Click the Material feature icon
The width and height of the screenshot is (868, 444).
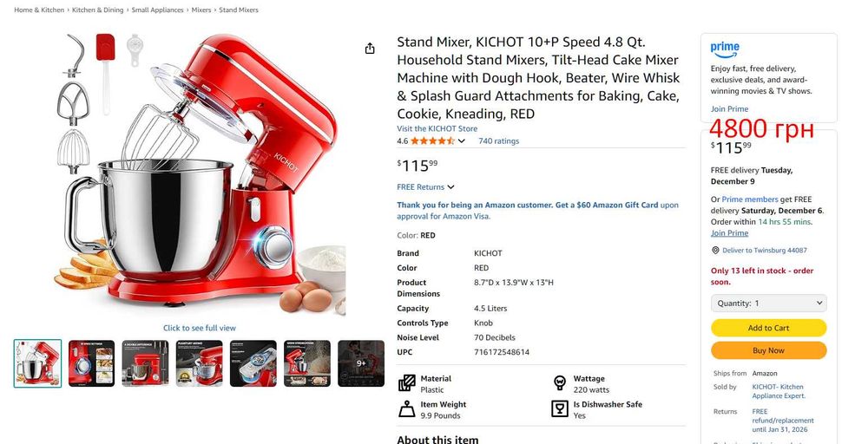(x=407, y=382)
